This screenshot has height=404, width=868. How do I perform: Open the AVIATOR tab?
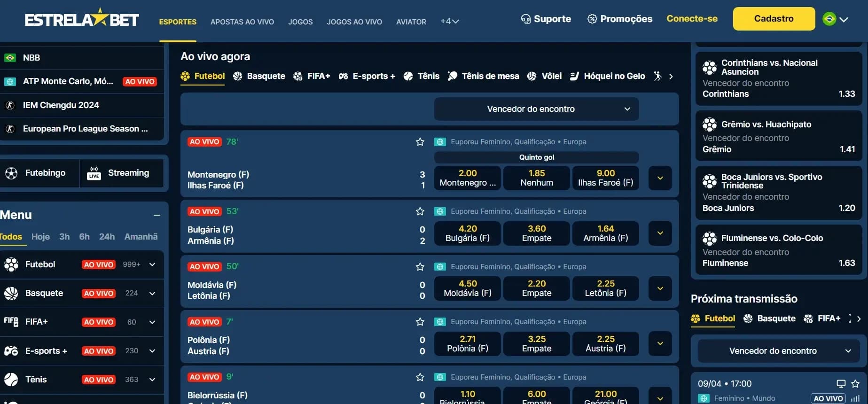(x=411, y=22)
